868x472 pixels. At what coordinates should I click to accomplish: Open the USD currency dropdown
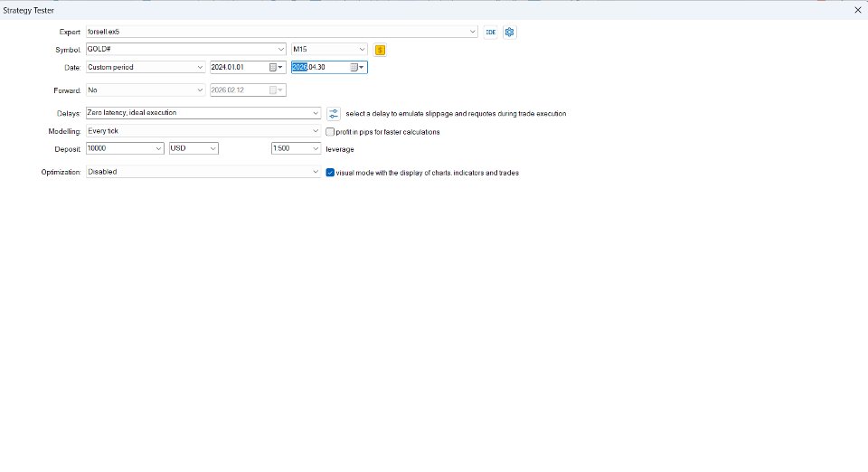[x=212, y=148]
